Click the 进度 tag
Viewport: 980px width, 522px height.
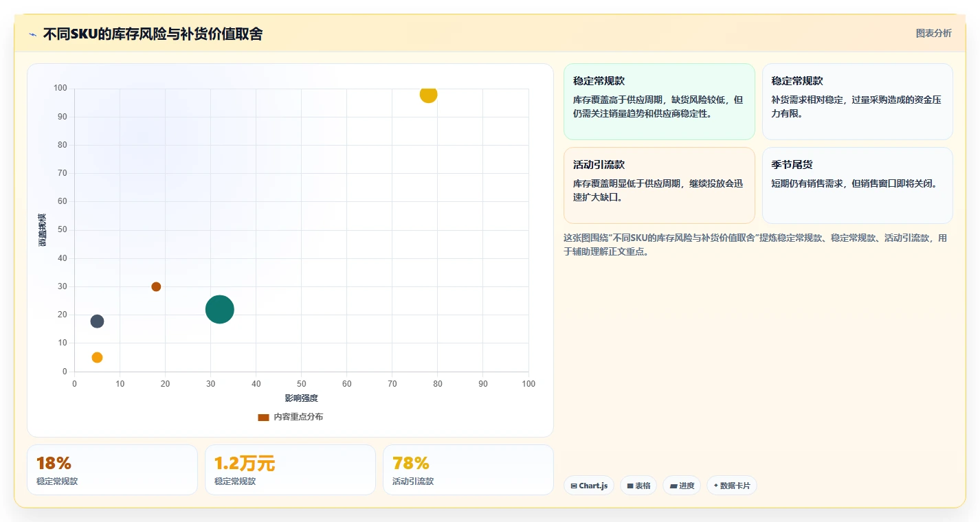pos(682,486)
